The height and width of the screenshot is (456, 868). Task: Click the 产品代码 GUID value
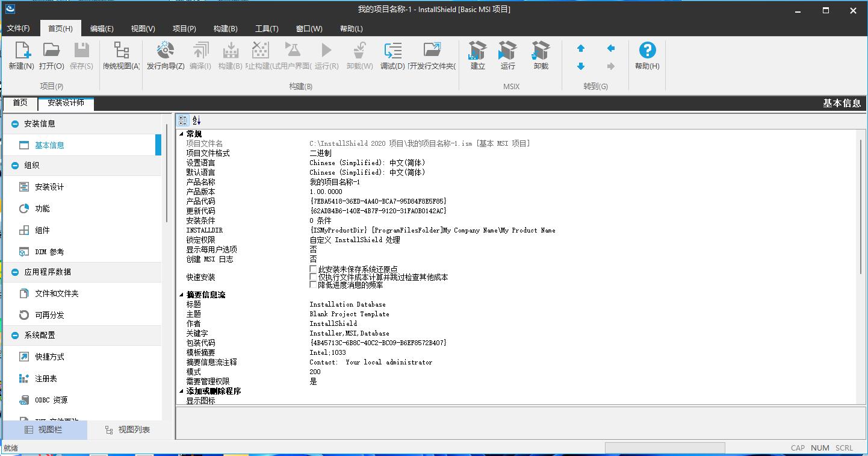tap(378, 201)
